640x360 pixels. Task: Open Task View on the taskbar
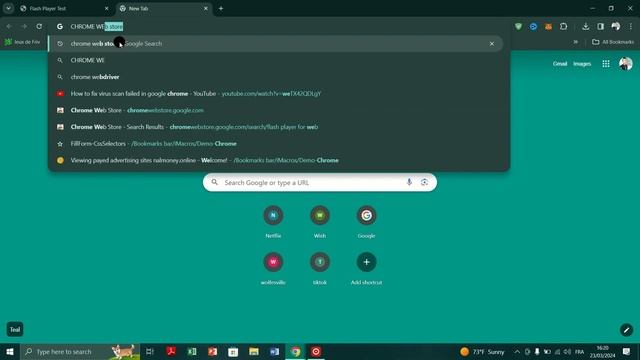coord(150,351)
